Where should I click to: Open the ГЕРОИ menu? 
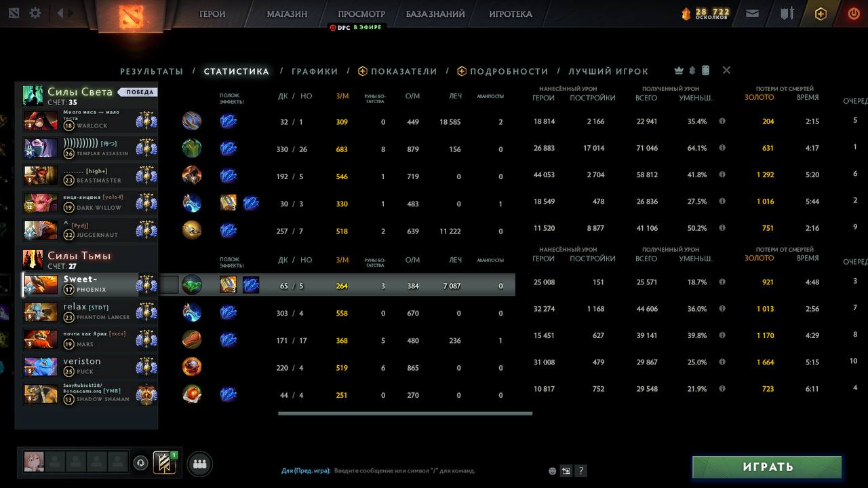[x=212, y=14]
